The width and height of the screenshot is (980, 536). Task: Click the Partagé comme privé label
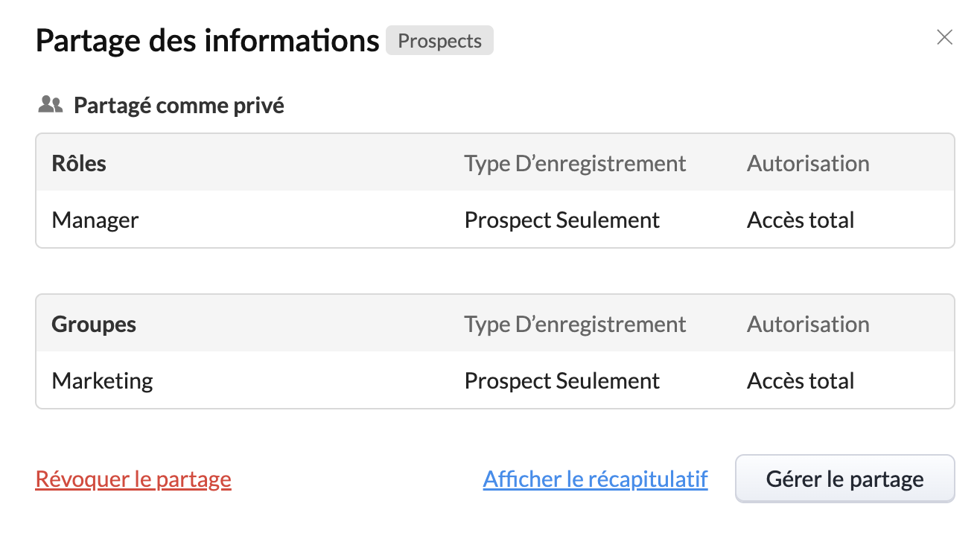[x=178, y=105]
